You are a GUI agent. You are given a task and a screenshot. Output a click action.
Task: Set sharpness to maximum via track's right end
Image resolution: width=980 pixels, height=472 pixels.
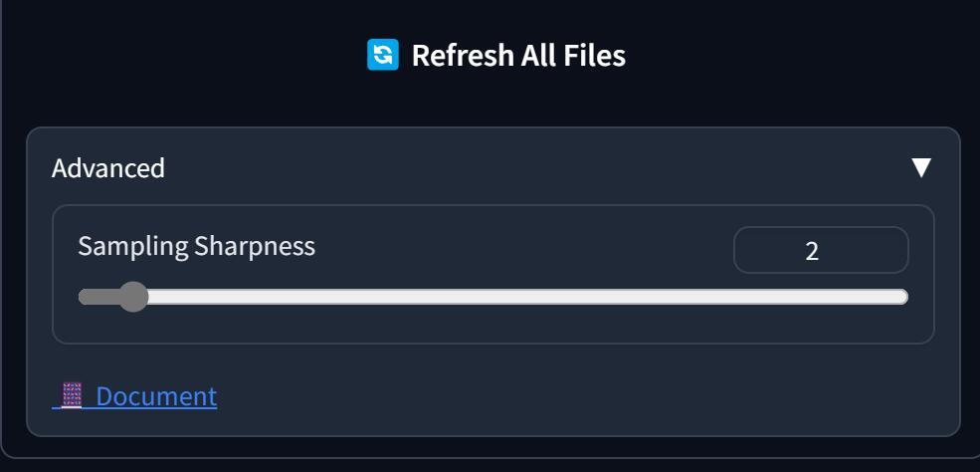tap(903, 297)
